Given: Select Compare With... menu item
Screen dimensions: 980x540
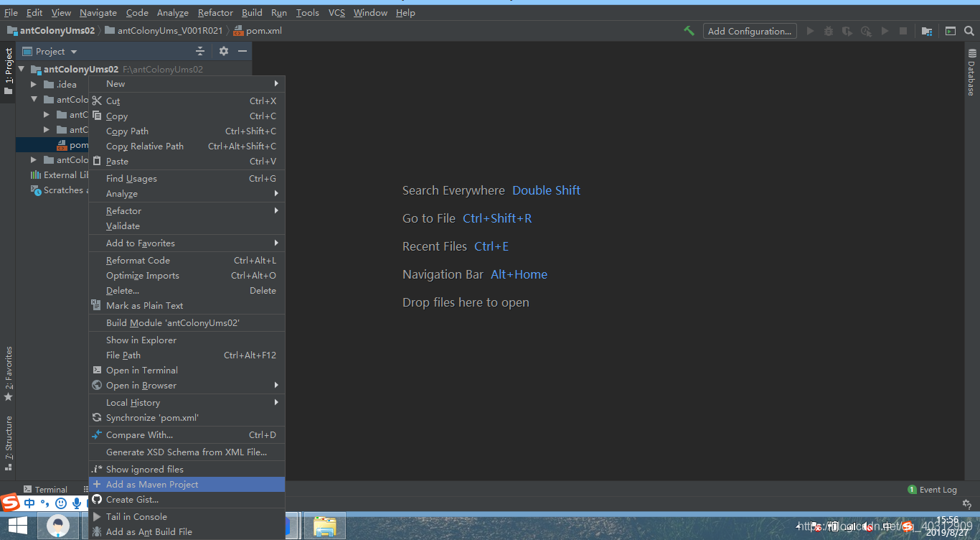Looking at the screenshot, I should (187, 434).
